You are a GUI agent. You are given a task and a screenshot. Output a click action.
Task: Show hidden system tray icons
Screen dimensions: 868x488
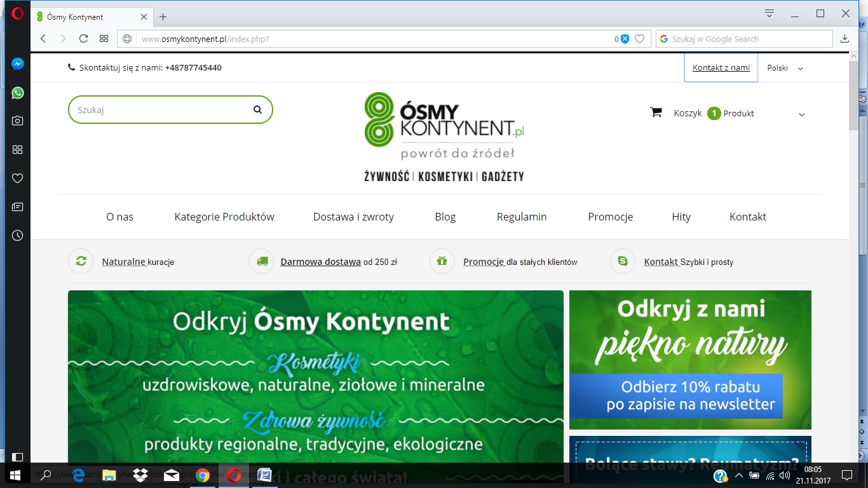tap(739, 475)
